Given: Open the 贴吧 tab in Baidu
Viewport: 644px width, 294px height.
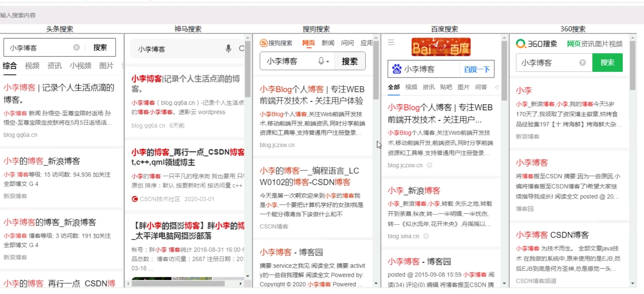Looking at the screenshot, I should (x=446, y=87).
